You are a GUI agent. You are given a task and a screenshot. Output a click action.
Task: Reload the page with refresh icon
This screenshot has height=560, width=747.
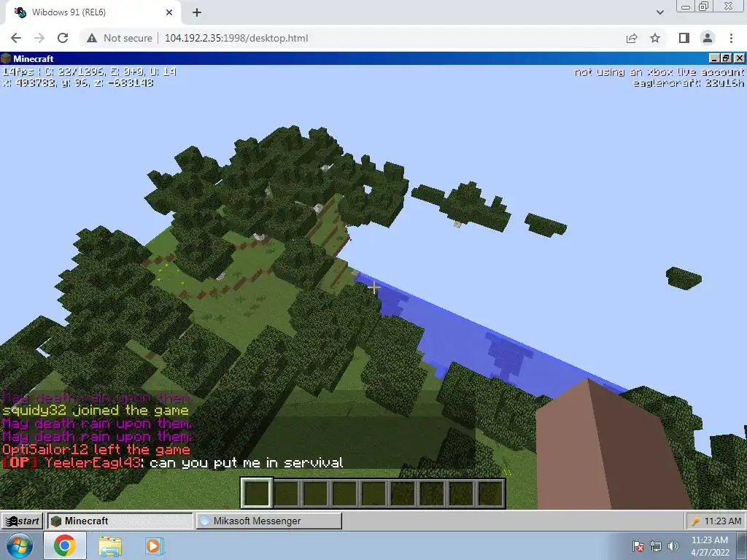63,38
